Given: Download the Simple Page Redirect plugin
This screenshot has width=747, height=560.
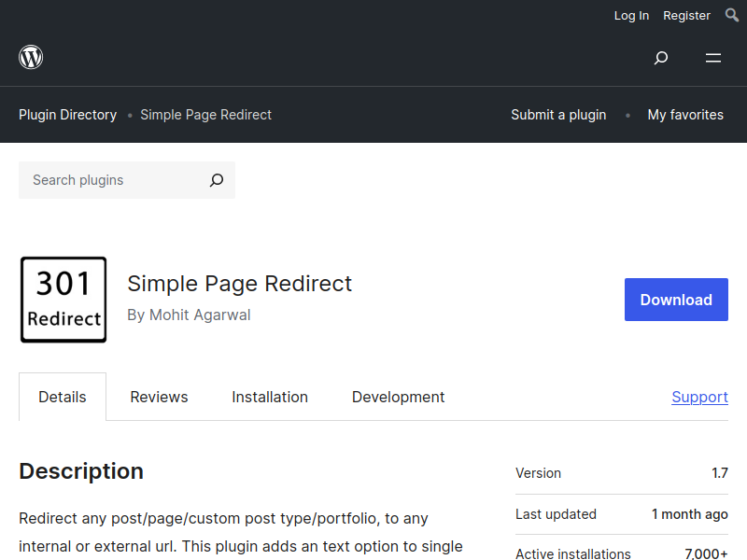Looking at the screenshot, I should 676,300.
